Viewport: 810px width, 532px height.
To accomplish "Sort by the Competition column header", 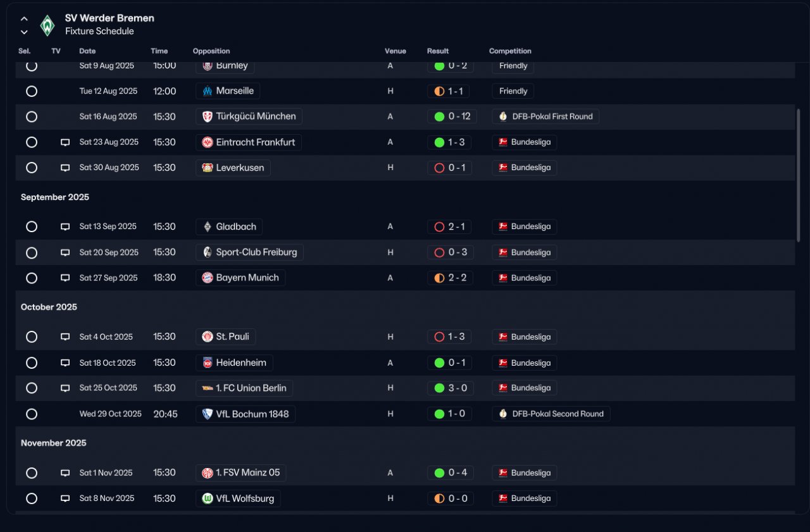I will pyautogui.click(x=510, y=51).
